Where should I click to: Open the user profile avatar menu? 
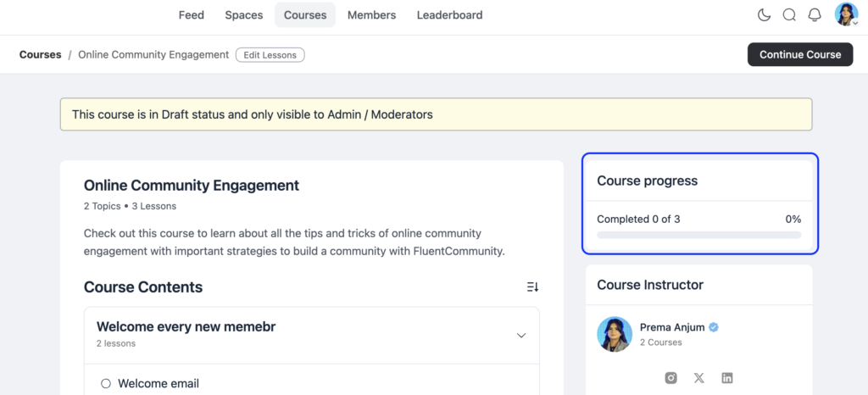pyautogui.click(x=847, y=14)
